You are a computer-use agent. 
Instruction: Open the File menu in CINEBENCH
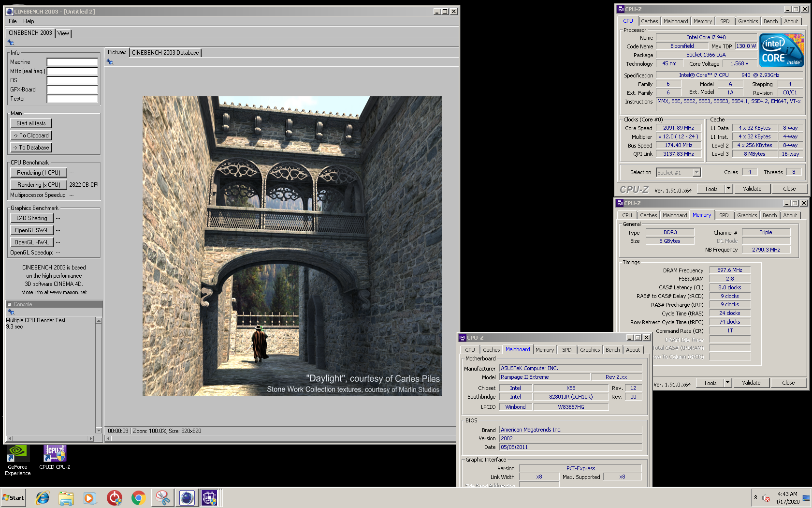13,21
